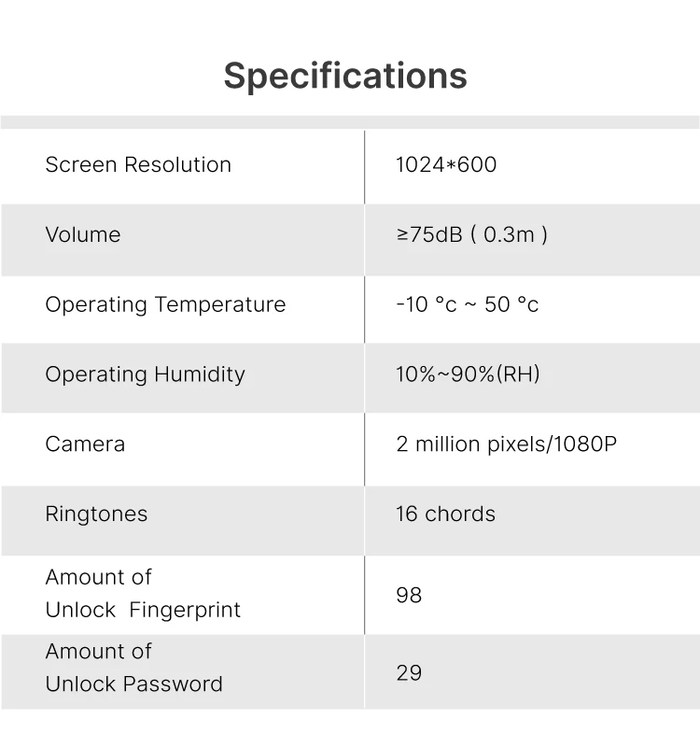Click the 16 chords value
This screenshot has height=747, width=700.
pyautogui.click(x=445, y=514)
